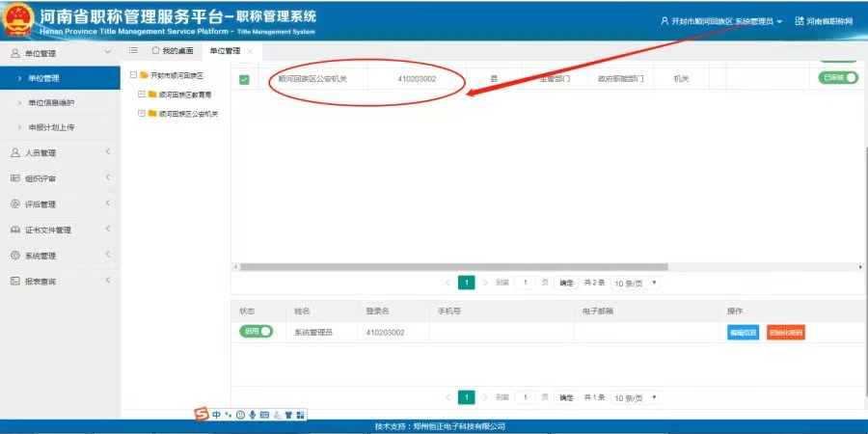Expand the 报表查询 section chevron
The image size is (868, 434).
pyautogui.click(x=108, y=280)
